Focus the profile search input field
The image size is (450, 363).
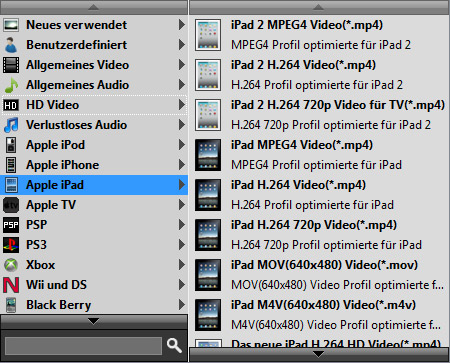tap(84, 346)
